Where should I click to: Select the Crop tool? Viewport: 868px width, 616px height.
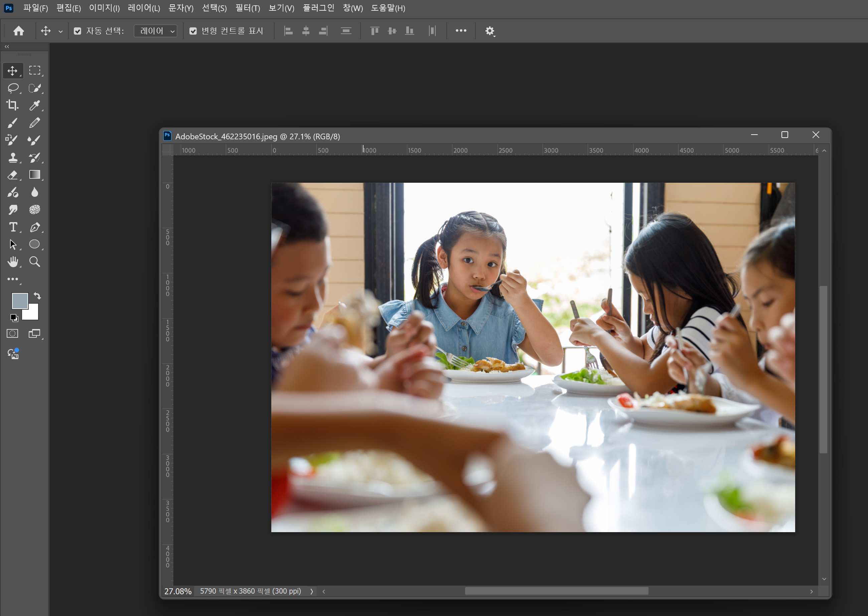[12, 106]
